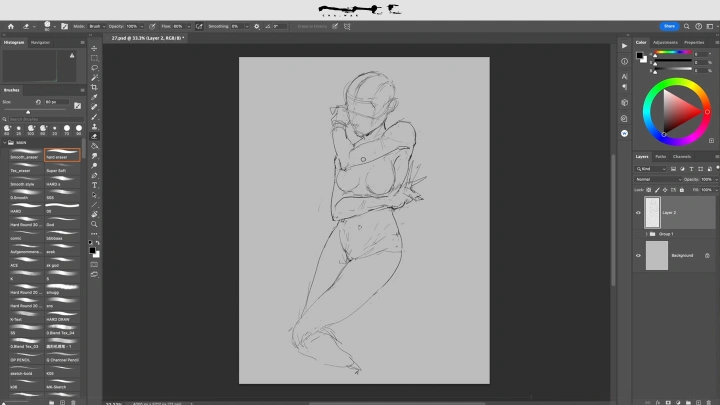Select the Eyedropper tool
The height and width of the screenshot is (405, 720).
tap(94, 97)
